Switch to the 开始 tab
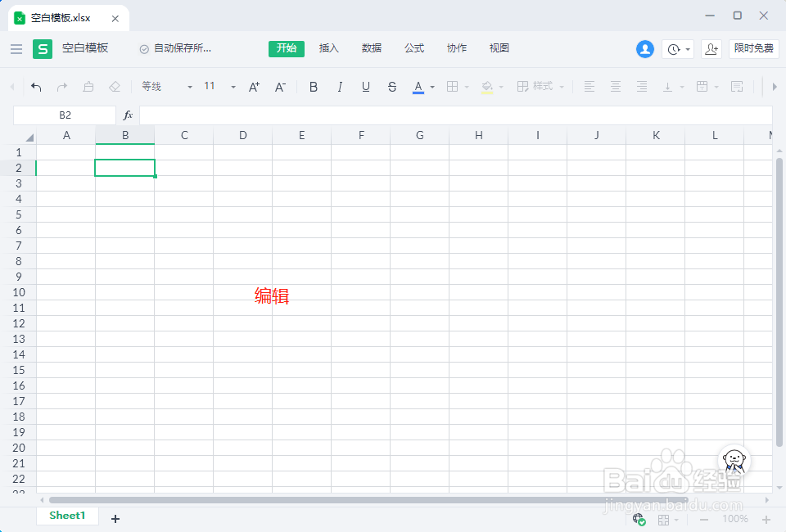The width and height of the screenshot is (786, 532). [287, 48]
